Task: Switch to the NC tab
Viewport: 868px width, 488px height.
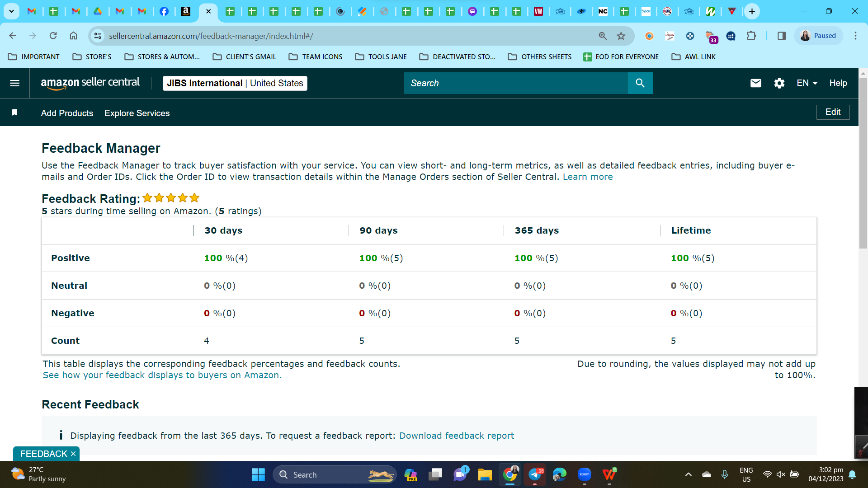Action: point(603,11)
